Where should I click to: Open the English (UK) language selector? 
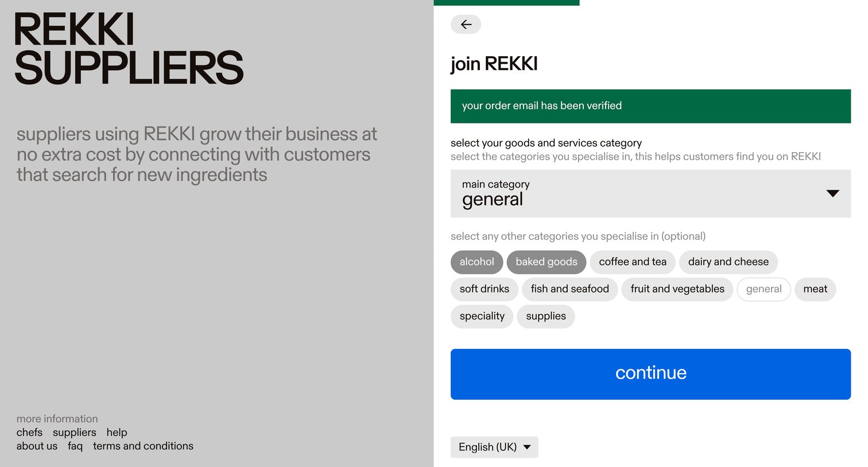(494, 447)
